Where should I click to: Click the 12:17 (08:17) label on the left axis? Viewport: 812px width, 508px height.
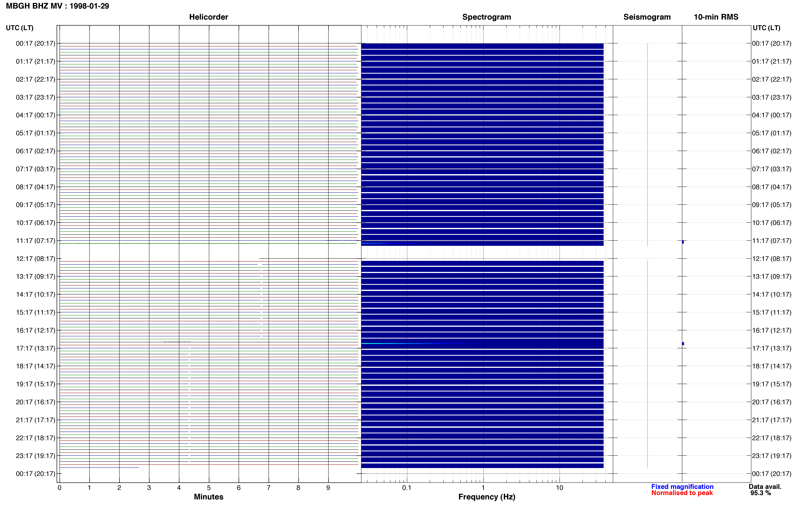pos(36,259)
